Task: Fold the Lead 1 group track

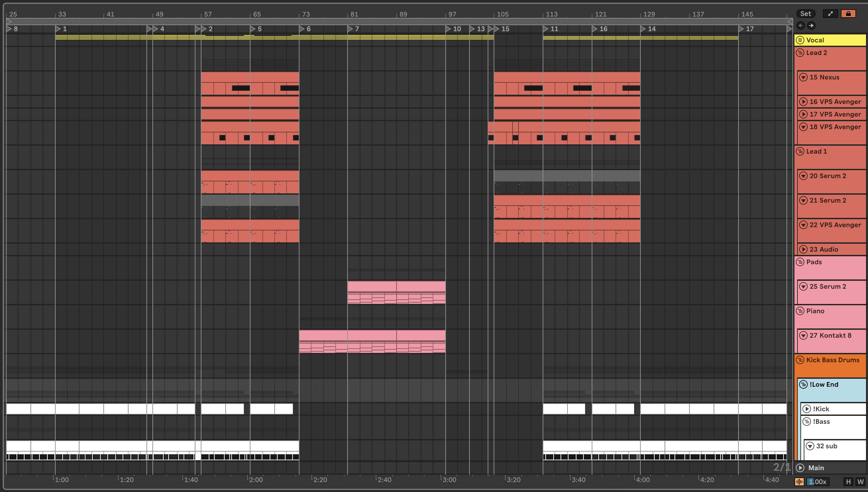Action: 800,151
